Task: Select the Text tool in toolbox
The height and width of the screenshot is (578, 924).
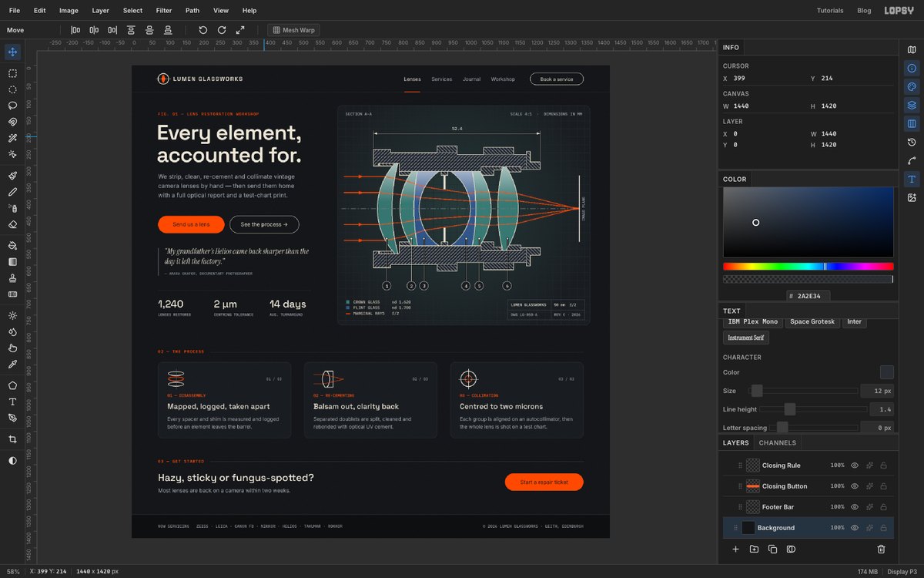Action: (x=12, y=402)
